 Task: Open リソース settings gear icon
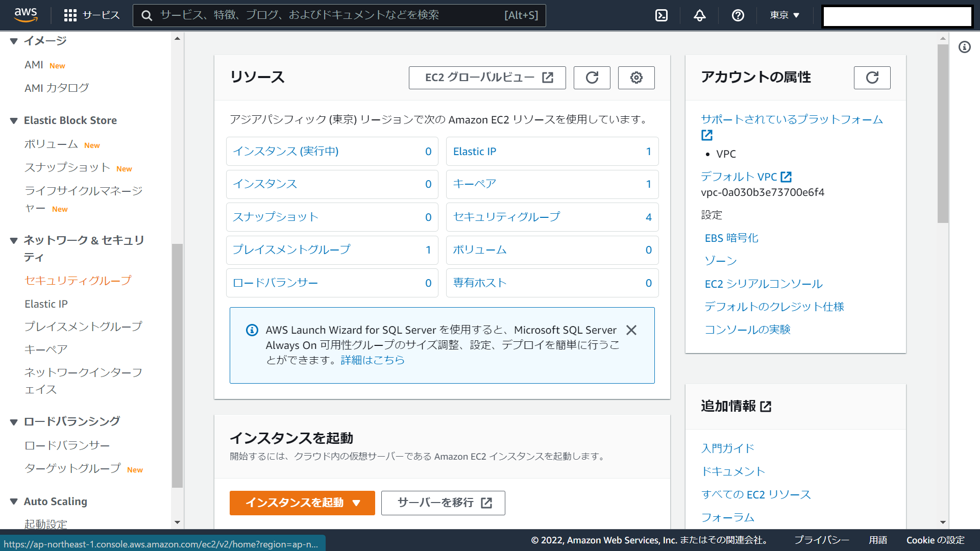[x=636, y=78]
